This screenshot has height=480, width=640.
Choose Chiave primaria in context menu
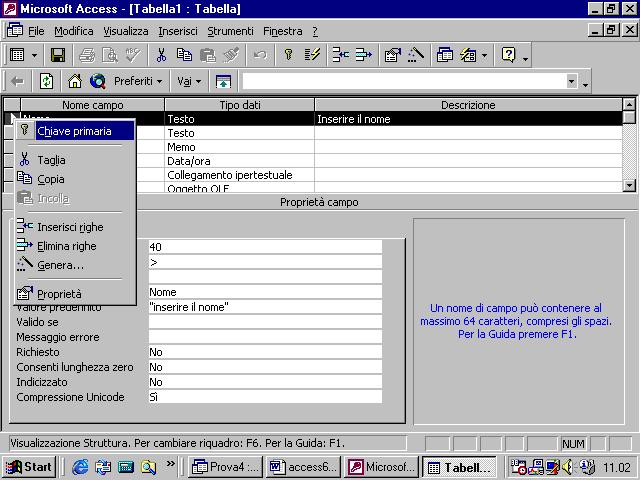point(75,131)
